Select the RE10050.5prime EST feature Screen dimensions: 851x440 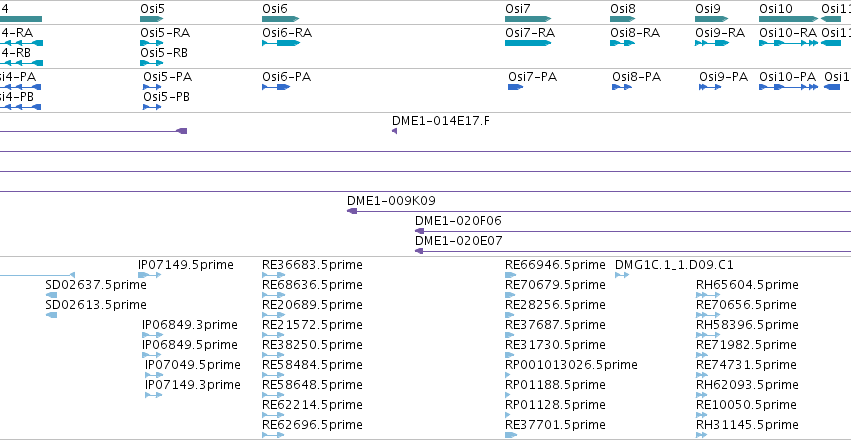tap(702, 415)
